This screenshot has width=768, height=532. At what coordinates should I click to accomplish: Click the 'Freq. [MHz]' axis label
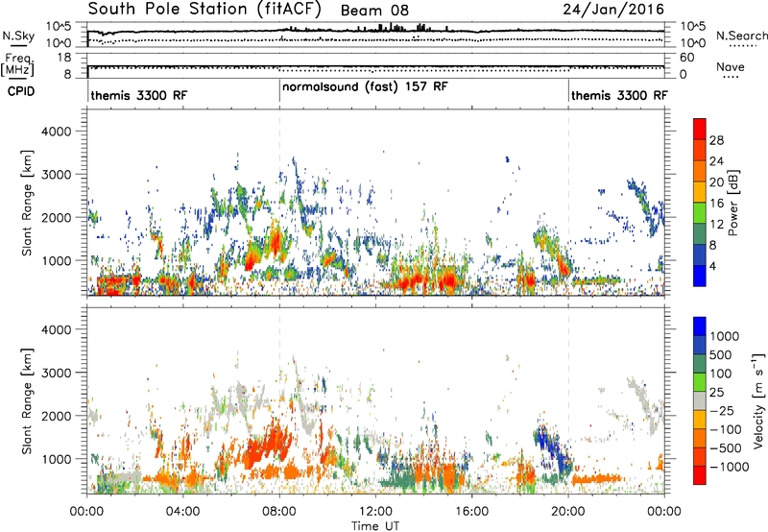point(18,65)
